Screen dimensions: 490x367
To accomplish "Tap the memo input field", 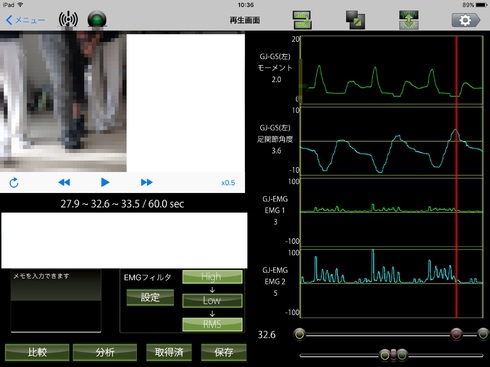I will click(56, 301).
